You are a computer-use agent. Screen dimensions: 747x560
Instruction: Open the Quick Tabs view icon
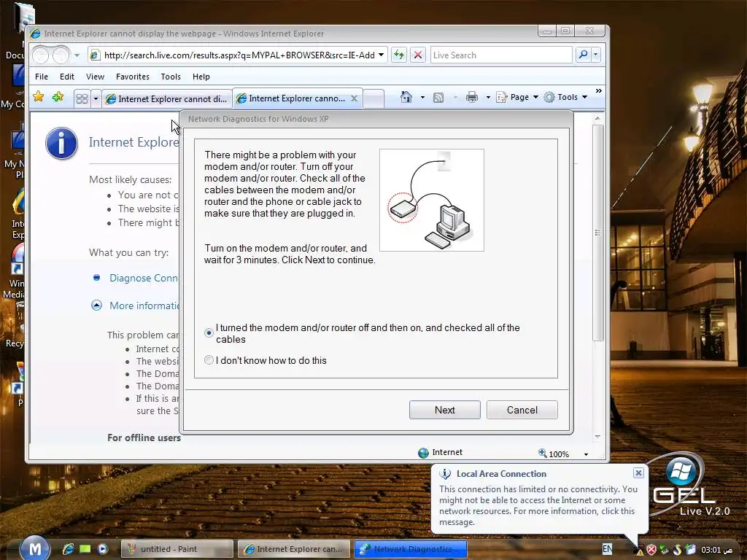click(82, 98)
